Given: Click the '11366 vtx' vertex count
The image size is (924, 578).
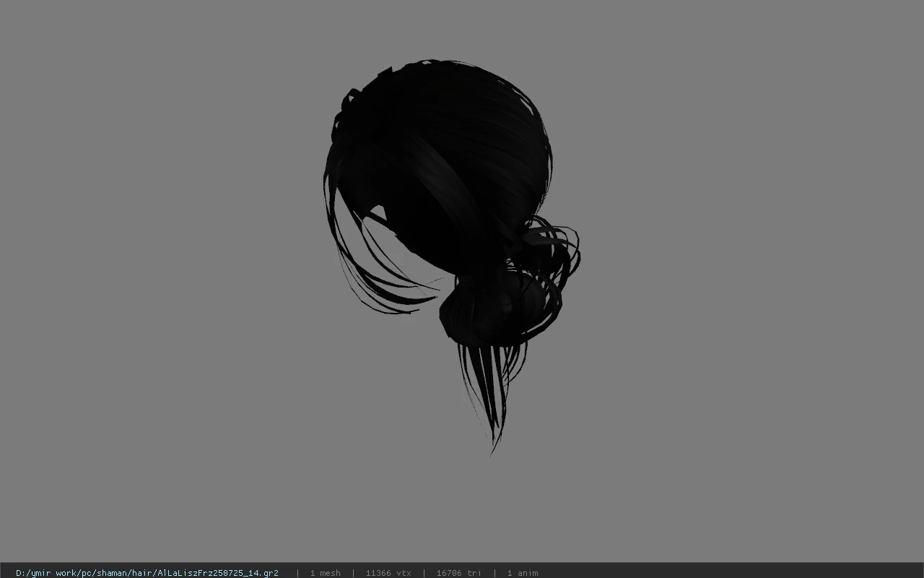Looking at the screenshot, I should (x=388, y=573).
